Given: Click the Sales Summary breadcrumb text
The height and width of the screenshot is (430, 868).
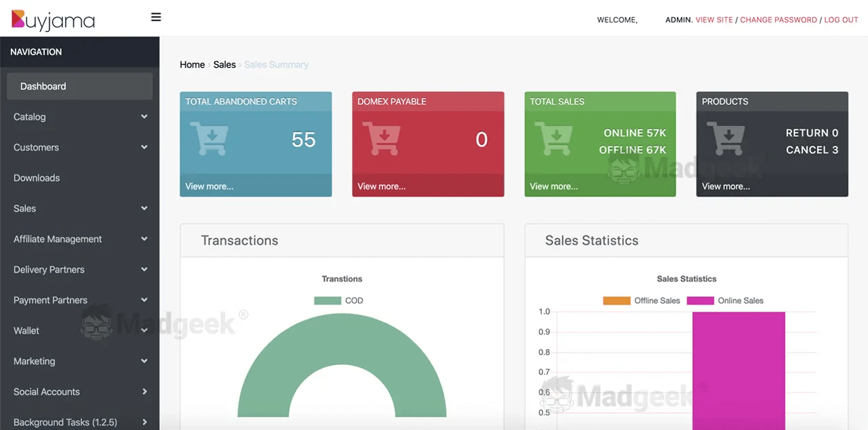Looking at the screenshot, I should [276, 64].
